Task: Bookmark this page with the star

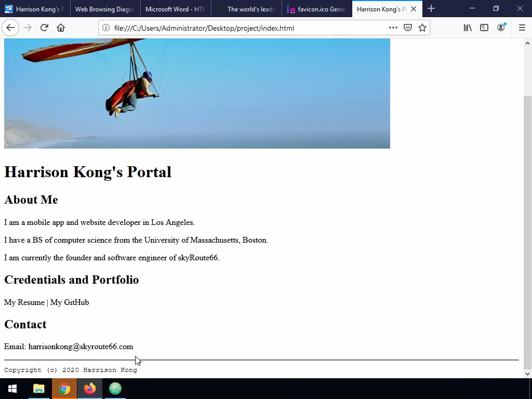Action: [x=422, y=28]
